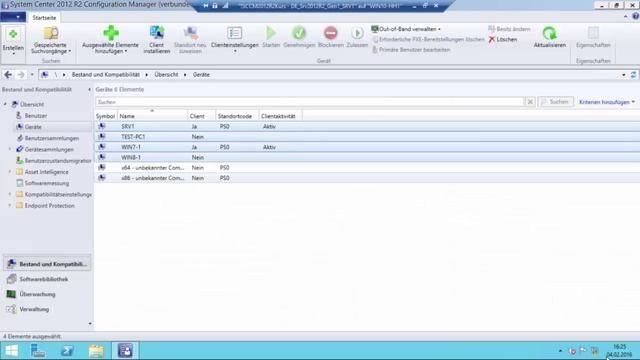Select the SRV1 device row
Screen dimensions: 640x360
point(367,127)
